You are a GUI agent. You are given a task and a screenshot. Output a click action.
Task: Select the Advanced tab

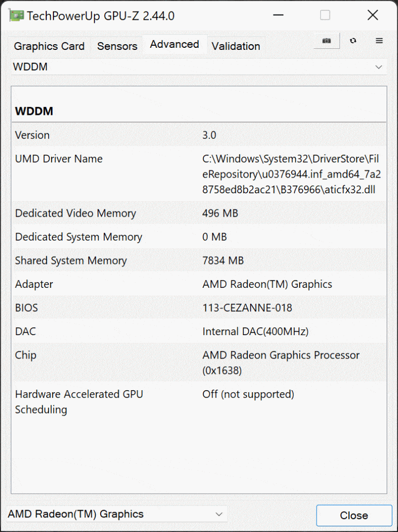pos(174,45)
